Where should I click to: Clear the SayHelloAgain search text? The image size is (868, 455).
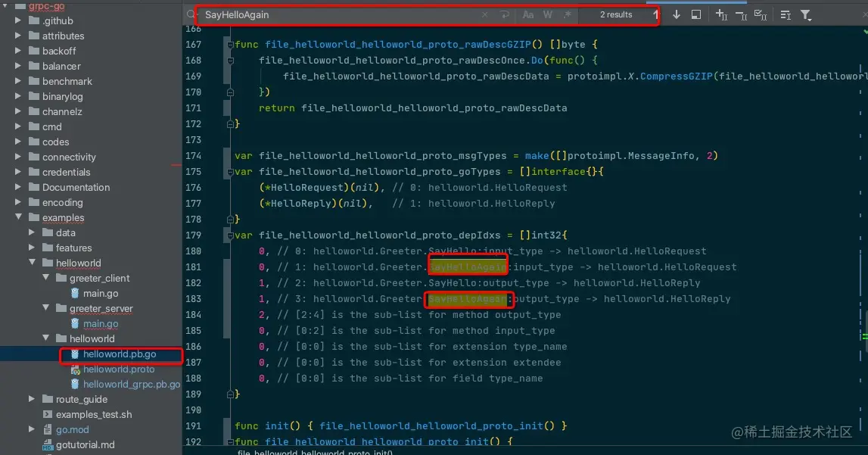pyautogui.click(x=485, y=15)
